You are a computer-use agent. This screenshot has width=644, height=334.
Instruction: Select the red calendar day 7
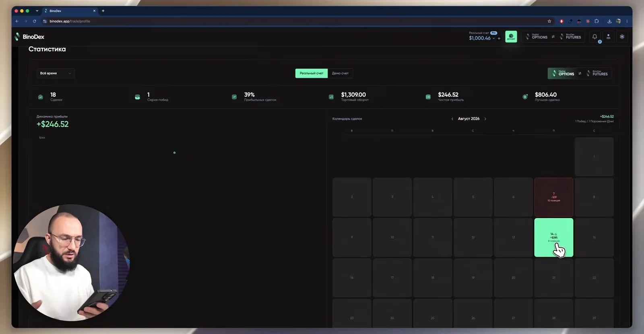click(x=554, y=197)
